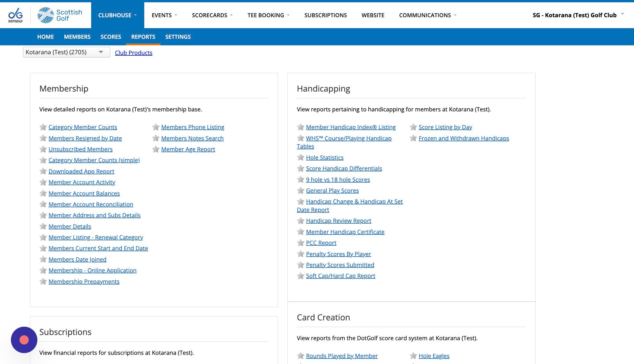Click star beside Score Listing by Day

point(413,127)
